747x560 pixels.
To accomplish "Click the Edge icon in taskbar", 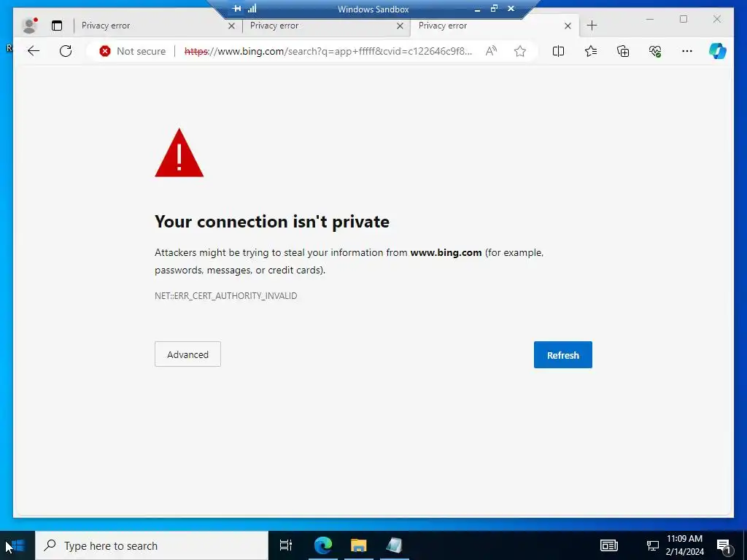I will 323,545.
